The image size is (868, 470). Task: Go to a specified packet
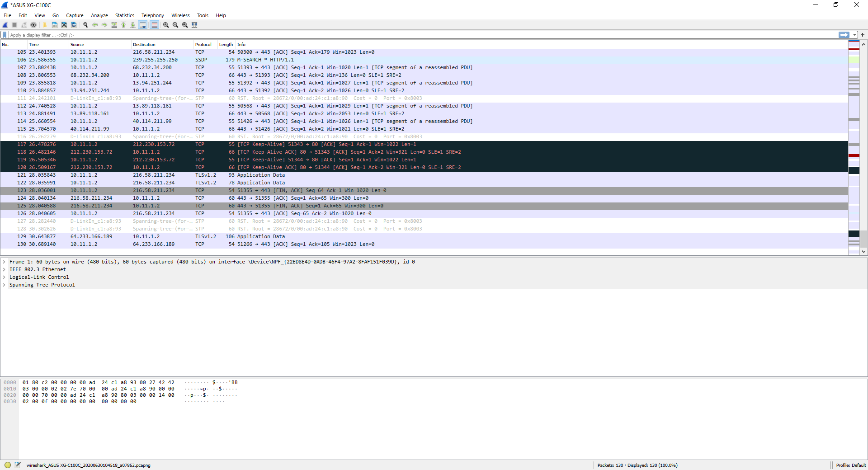tap(114, 25)
